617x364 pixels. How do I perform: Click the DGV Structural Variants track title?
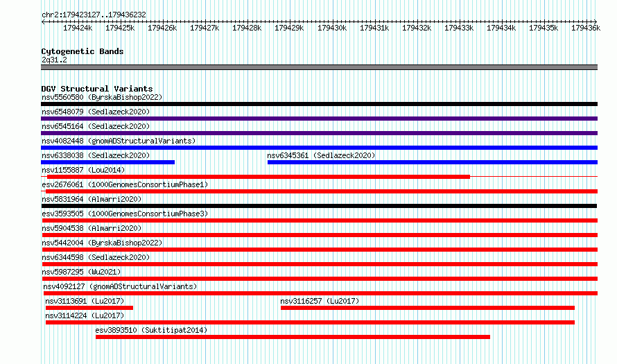click(x=97, y=89)
